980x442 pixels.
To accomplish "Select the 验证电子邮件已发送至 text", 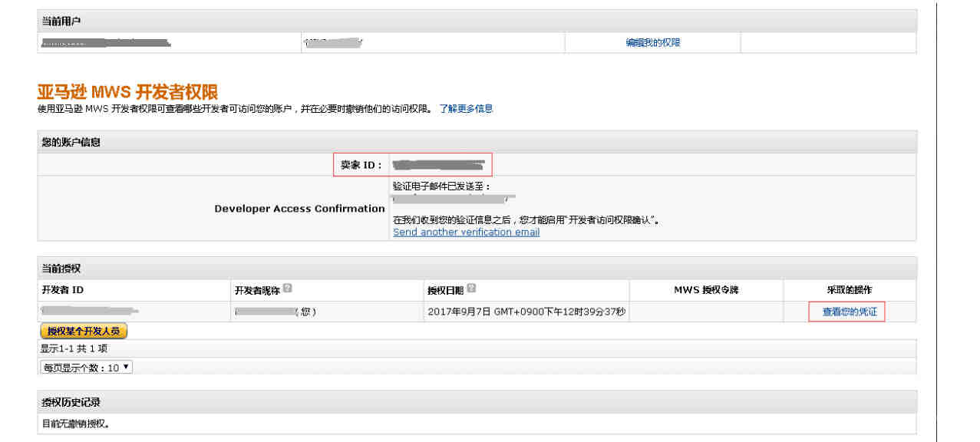I will [x=441, y=186].
